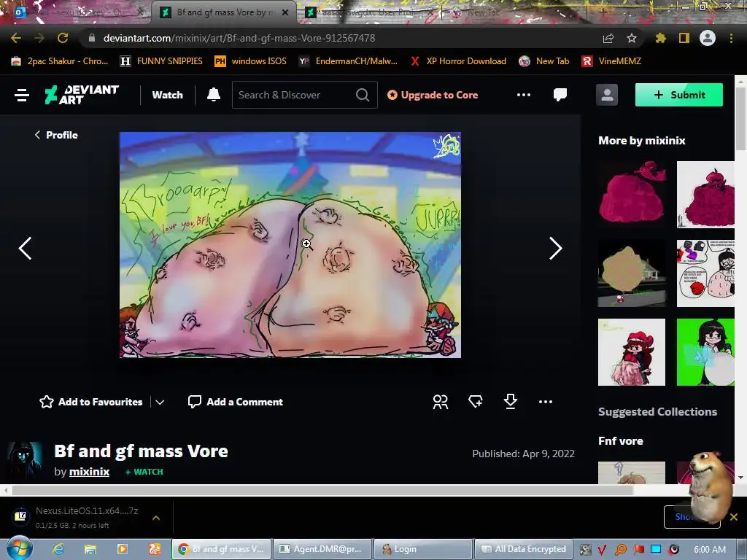Open the Chrome extensions puzzle icon
747x560 pixels.
660,38
